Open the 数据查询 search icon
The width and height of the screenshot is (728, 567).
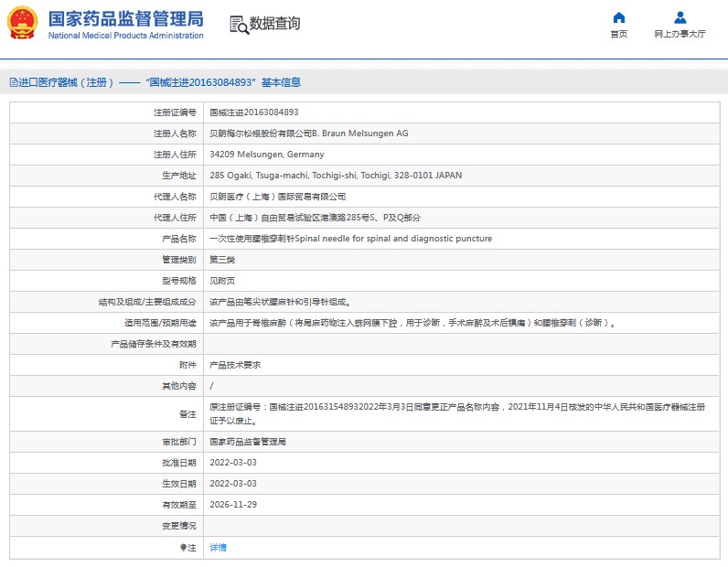[239, 24]
